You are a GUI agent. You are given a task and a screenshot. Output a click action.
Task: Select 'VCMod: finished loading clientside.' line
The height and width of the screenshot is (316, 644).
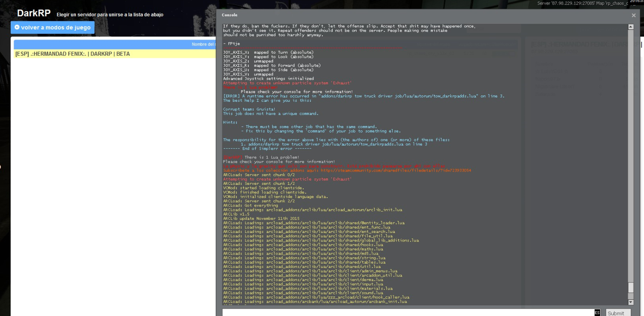pyautogui.click(x=264, y=192)
